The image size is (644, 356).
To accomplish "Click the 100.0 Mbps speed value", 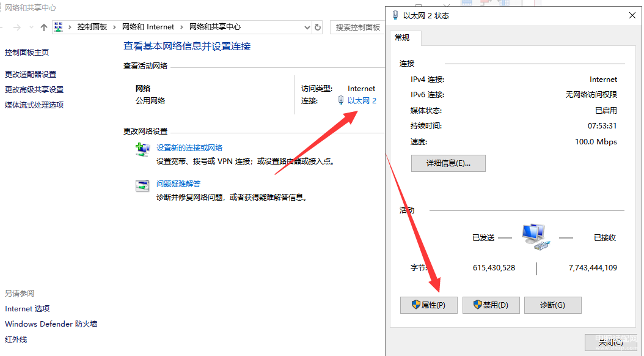I will point(596,142).
